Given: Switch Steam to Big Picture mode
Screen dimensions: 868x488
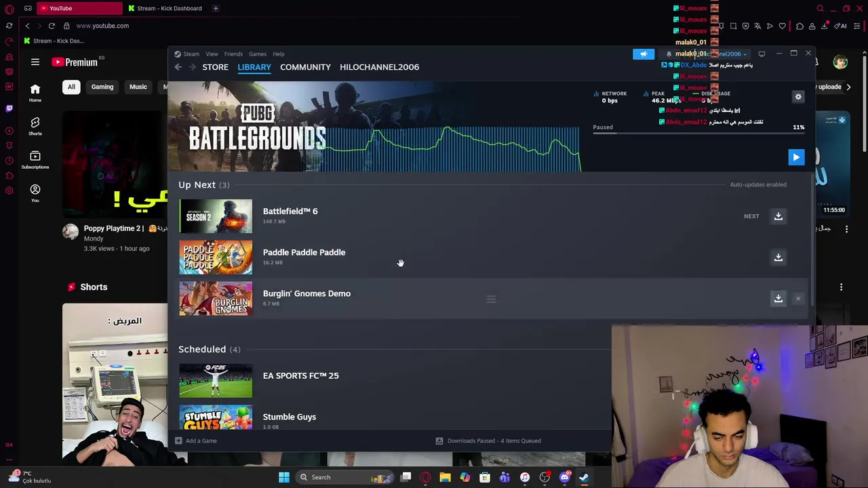Looking at the screenshot, I should [762, 54].
